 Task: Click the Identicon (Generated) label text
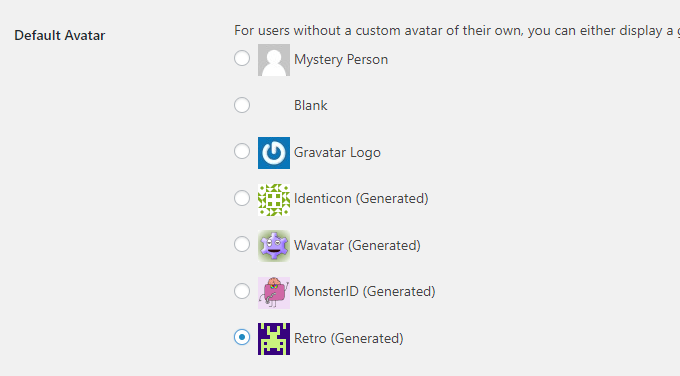361,199
